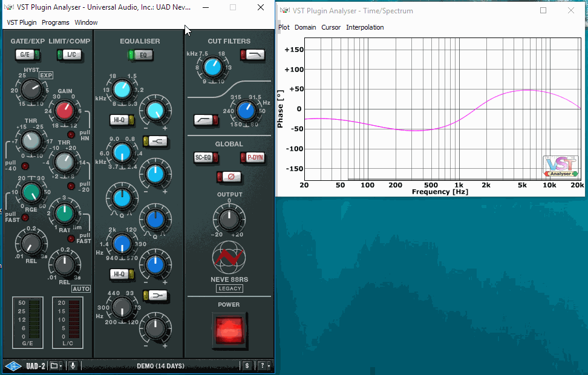Click gain pull HN red indicator
This screenshot has height=375, width=588.
[71, 135]
